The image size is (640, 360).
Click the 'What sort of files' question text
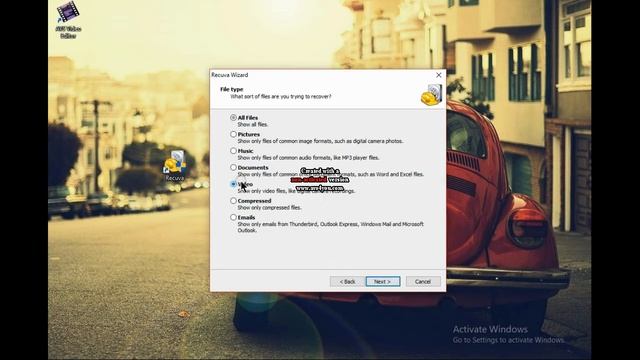click(x=281, y=97)
